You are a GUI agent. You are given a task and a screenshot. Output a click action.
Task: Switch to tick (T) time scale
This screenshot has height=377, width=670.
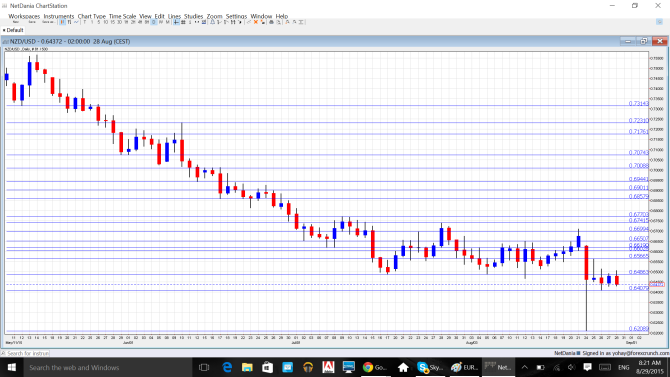click(85, 22)
